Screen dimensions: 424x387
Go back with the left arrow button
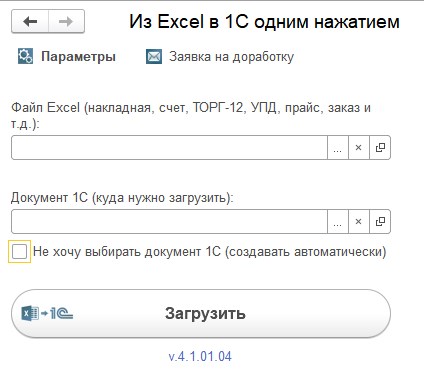coord(30,21)
